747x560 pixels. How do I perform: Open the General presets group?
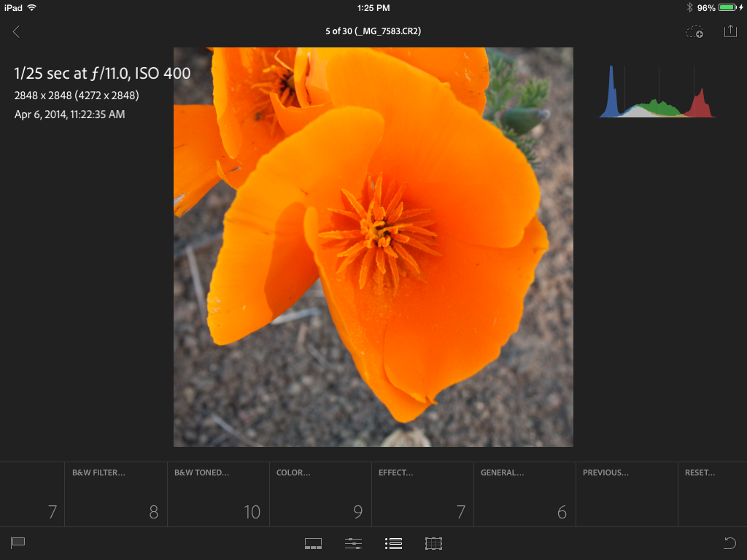[x=525, y=494]
